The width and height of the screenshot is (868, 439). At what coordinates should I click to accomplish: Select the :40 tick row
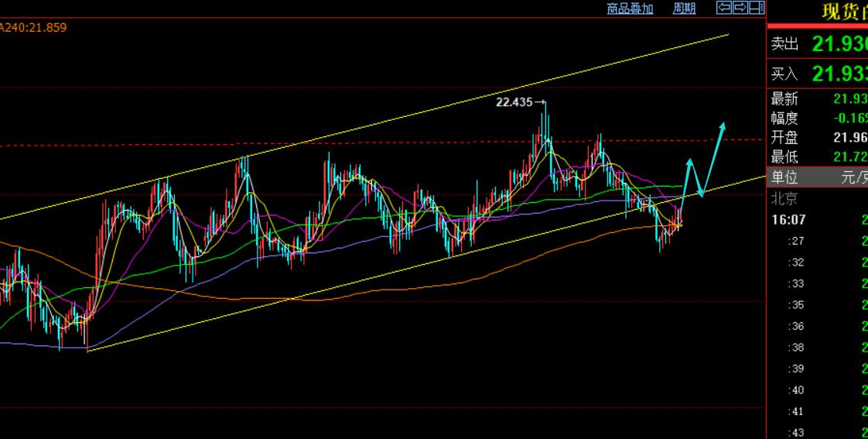point(818,390)
